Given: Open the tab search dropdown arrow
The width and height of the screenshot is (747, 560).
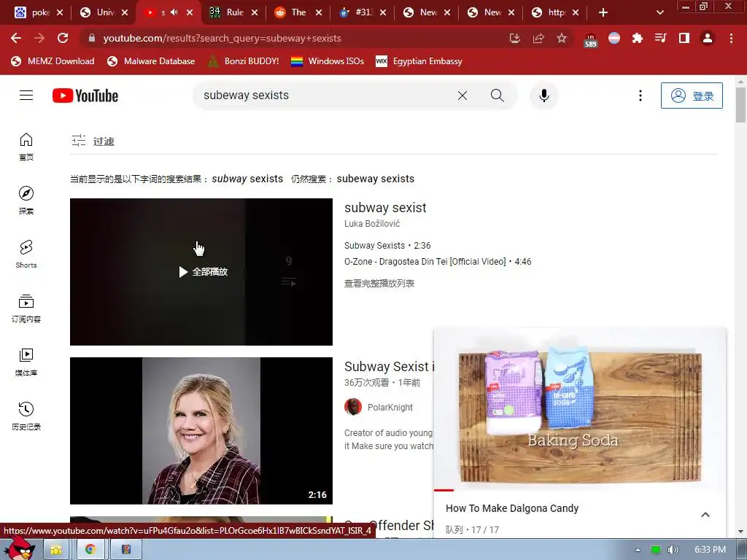Looking at the screenshot, I should pyautogui.click(x=659, y=12).
